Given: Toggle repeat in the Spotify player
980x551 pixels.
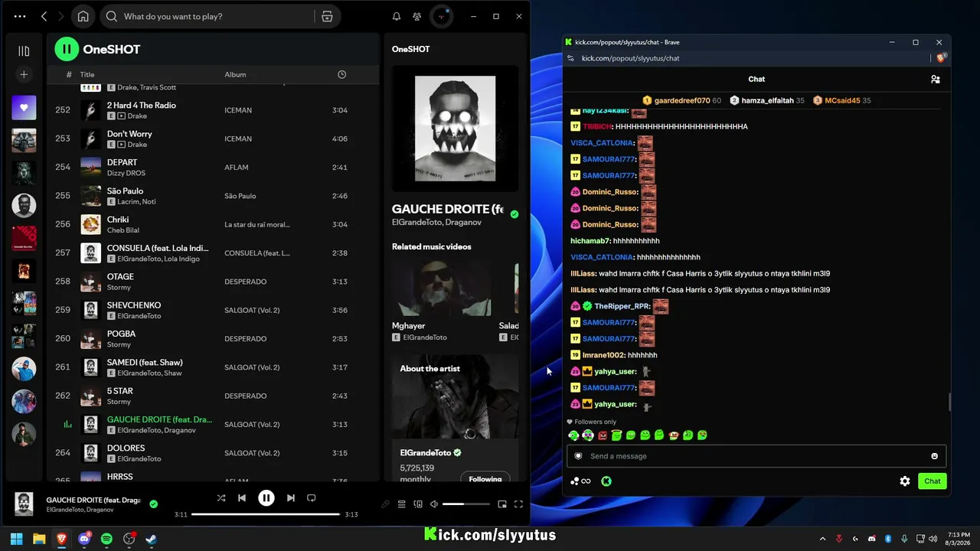Looking at the screenshot, I should coord(312,497).
